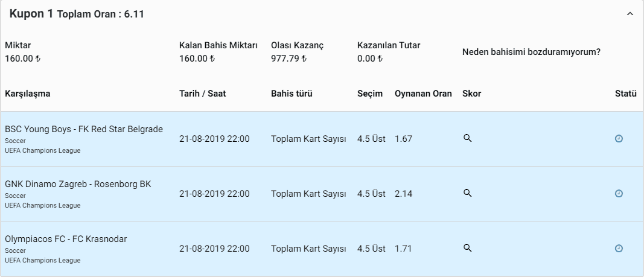This screenshot has width=644, height=277.
Task: Select Olympiacos FC - FC Krasnodar match
Action: coord(66,239)
